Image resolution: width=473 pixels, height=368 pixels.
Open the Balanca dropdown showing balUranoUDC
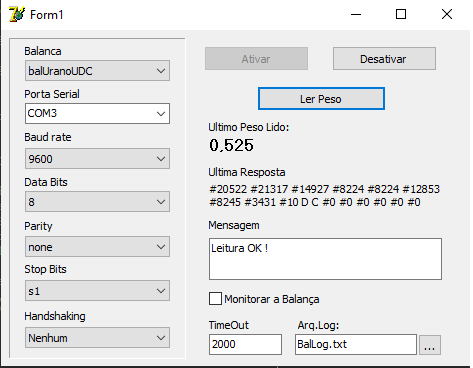coord(97,71)
